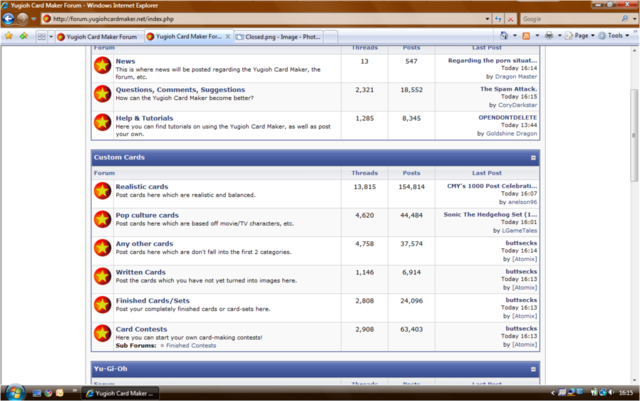The width and height of the screenshot is (640, 401).
Task: Open the Finished Contests sub-forum link
Action: click(190, 345)
